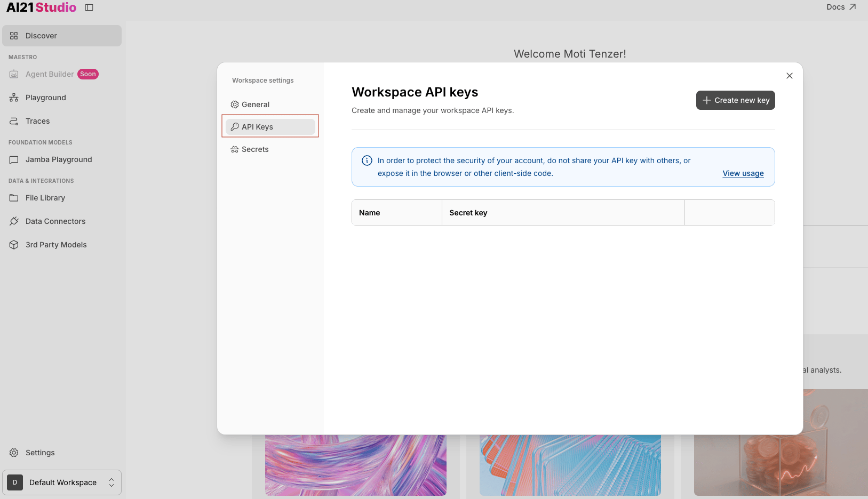868x499 pixels.
Task: Open Data Connectors from the sidebar
Action: pyautogui.click(x=62, y=221)
